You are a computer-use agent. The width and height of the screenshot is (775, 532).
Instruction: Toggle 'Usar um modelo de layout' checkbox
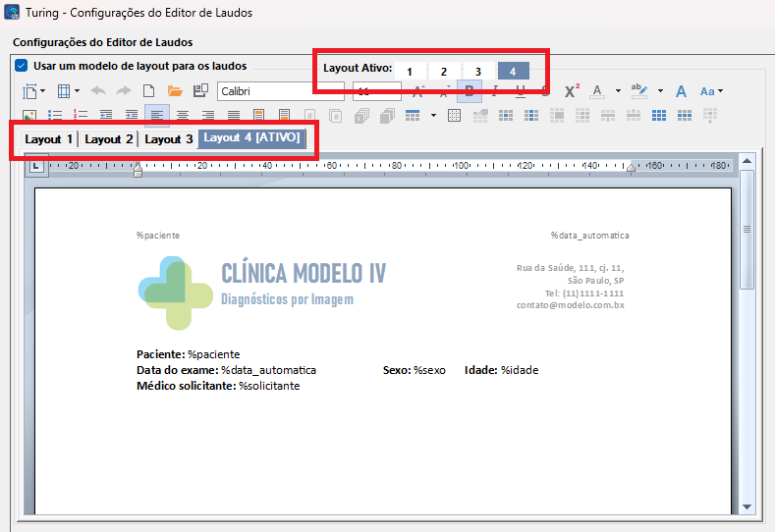pyautogui.click(x=21, y=66)
